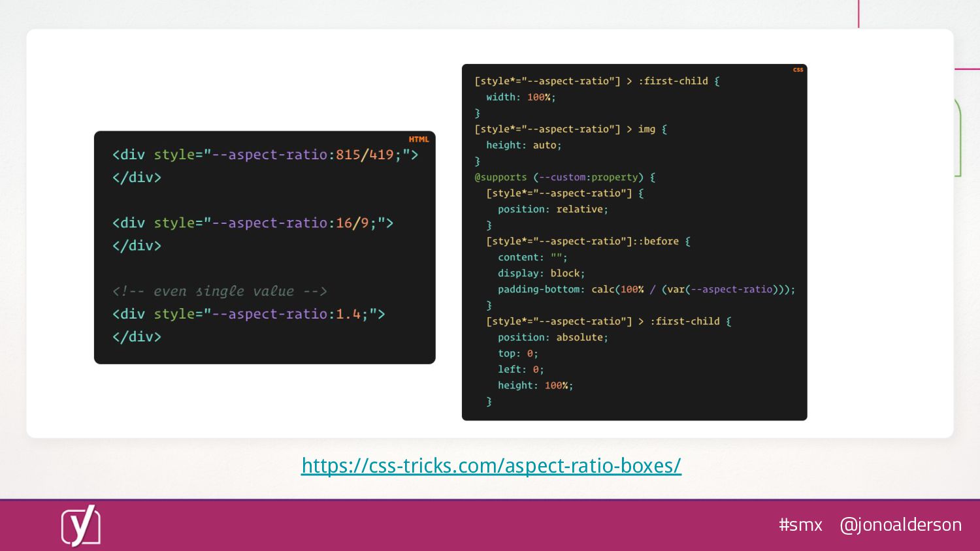Screen dimensions: 980x551
Task: Click the 'padding-bottom: calc' line
Action: point(647,289)
